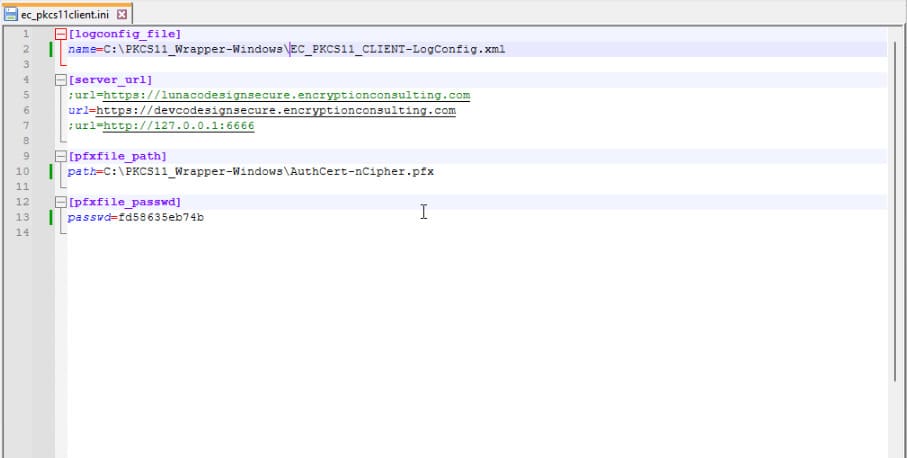Fold the [pfxfile_passwd] section

(61, 203)
